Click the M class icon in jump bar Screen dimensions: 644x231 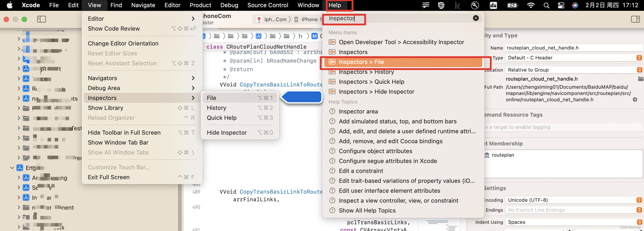[315, 36]
